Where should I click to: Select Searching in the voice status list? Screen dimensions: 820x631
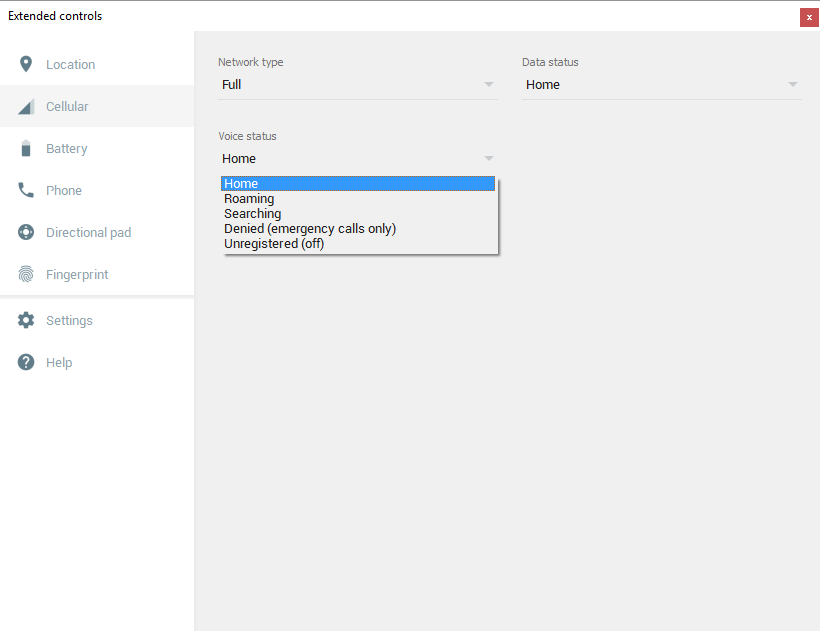coord(252,214)
